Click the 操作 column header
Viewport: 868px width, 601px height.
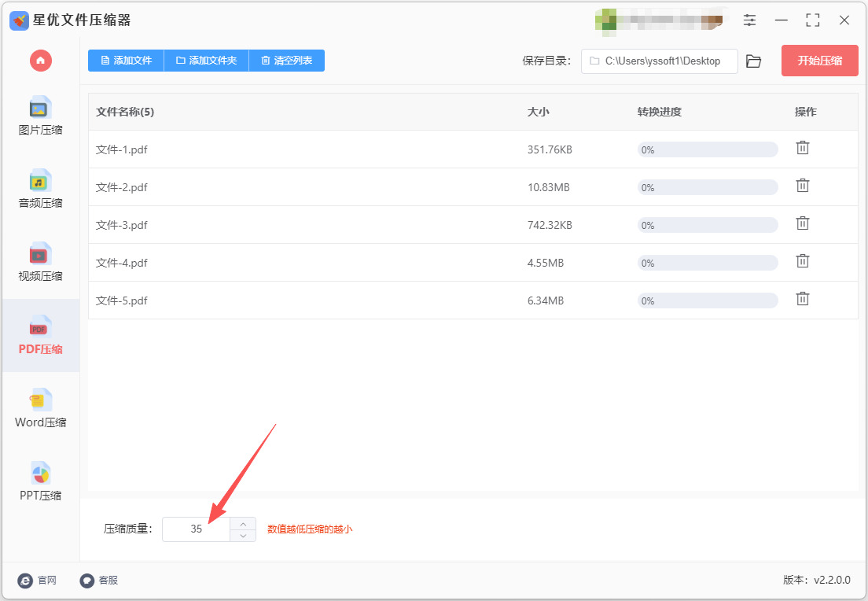point(805,112)
